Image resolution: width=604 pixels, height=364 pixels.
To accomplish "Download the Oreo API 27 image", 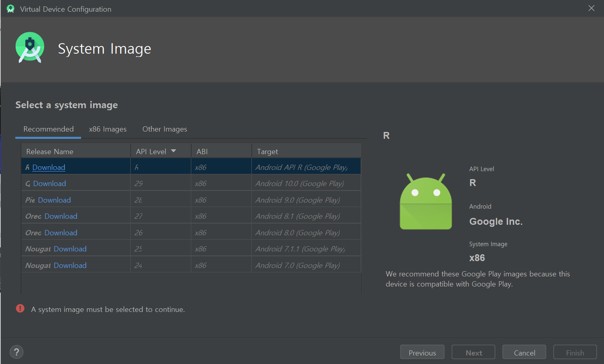I will click(61, 216).
